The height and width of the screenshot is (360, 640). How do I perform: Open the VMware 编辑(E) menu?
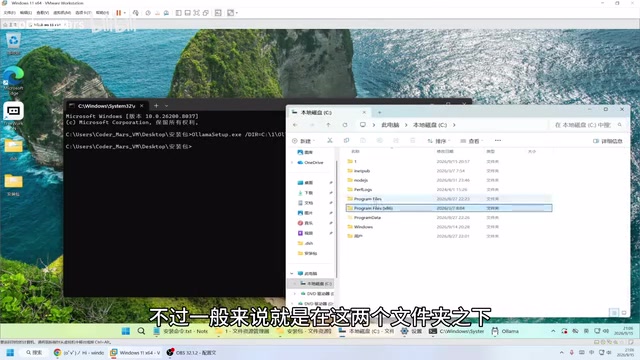[26, 13]
